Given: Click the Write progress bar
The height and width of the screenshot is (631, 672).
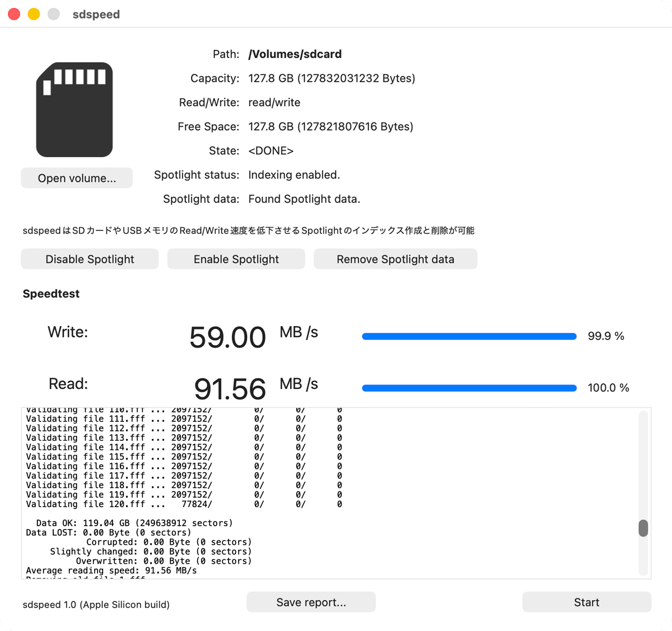Looking at the screenshot, I should [469, 336].
